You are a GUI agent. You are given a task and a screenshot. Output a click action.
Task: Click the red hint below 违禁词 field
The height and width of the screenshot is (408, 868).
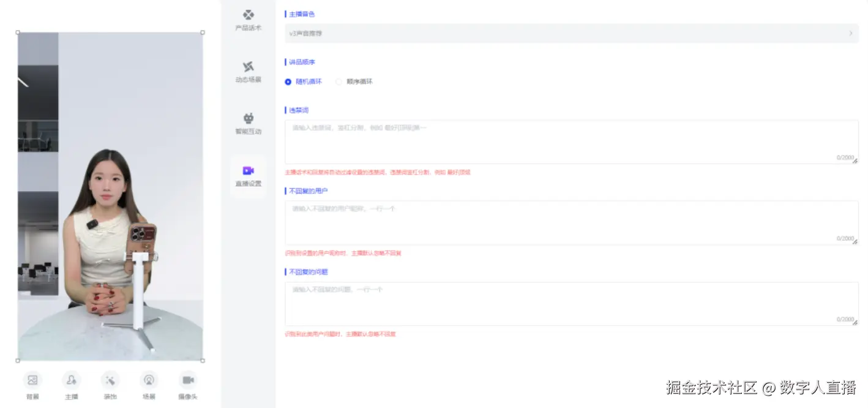tap(378, 173)
